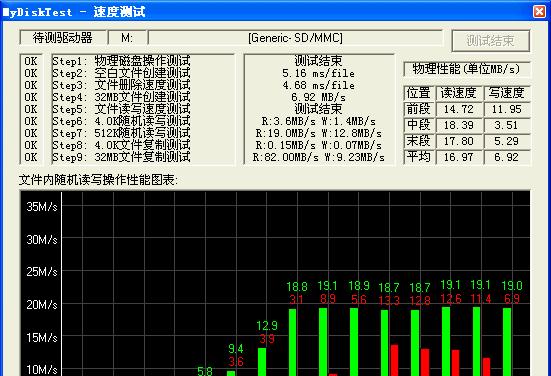Click the 读速度 column header
This screenshot has width=551, height=376.
(459, 93)
